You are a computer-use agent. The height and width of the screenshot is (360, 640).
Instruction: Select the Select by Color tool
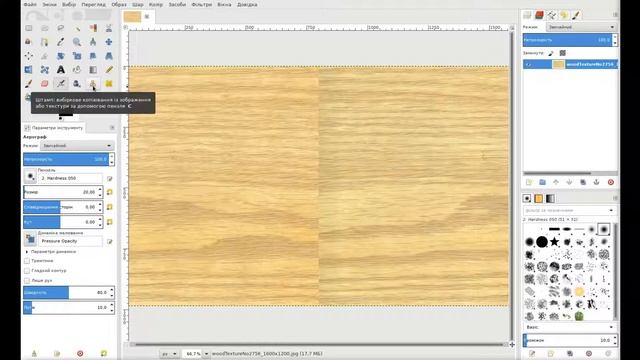coord(93,28)
